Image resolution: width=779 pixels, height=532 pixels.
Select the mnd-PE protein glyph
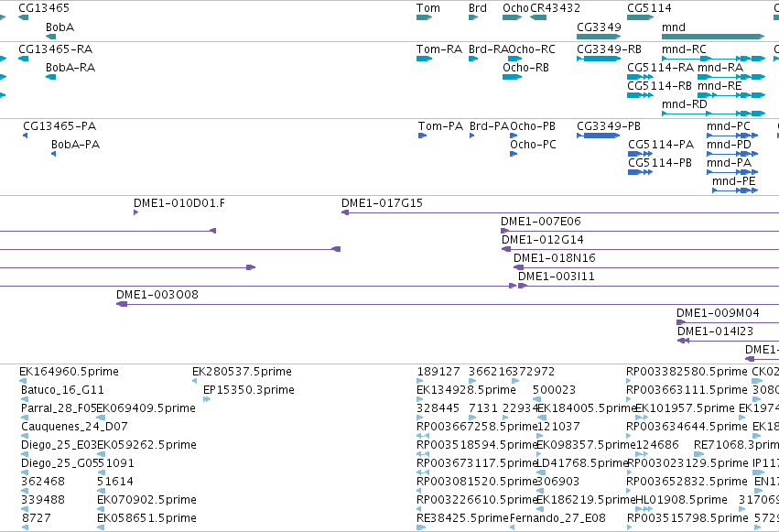coord(735,190)
